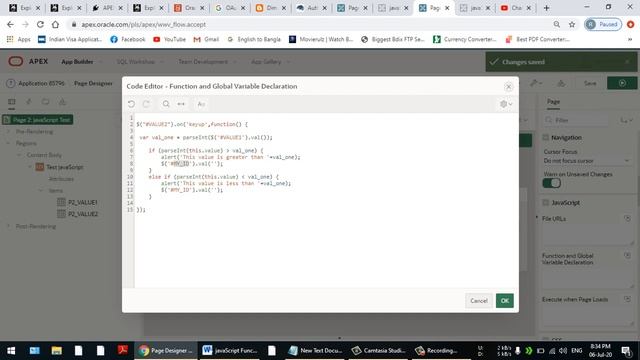Viewport: 640px width, 360px height.
Task: Select the Page tab in the property editor
Action: [x=553, y=102]
